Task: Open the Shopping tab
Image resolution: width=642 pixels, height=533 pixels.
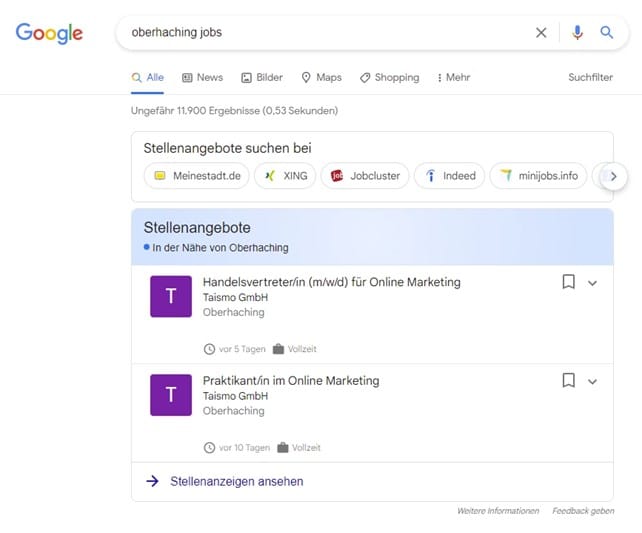Action: pos(389,77)
